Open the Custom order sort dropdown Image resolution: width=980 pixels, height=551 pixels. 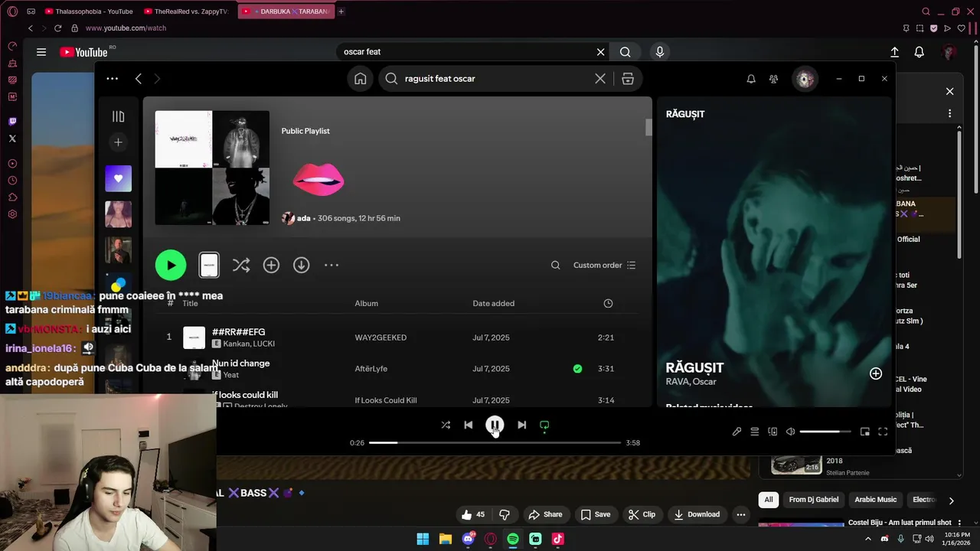pyautogui.click(x=604, y=266)
